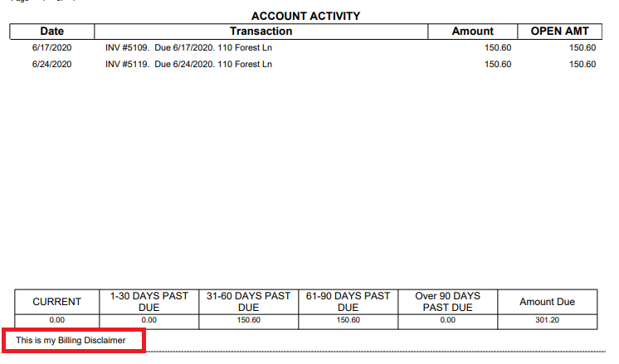The image size is (619, 364).
Task: Click the Over 90 DAYS PAST DUE header
Action: point(447,302)
